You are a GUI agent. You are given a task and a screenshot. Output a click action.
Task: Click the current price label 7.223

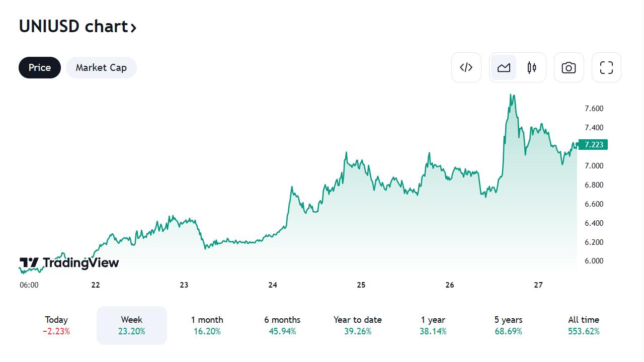pyautogui.click(x=594, y=145)
